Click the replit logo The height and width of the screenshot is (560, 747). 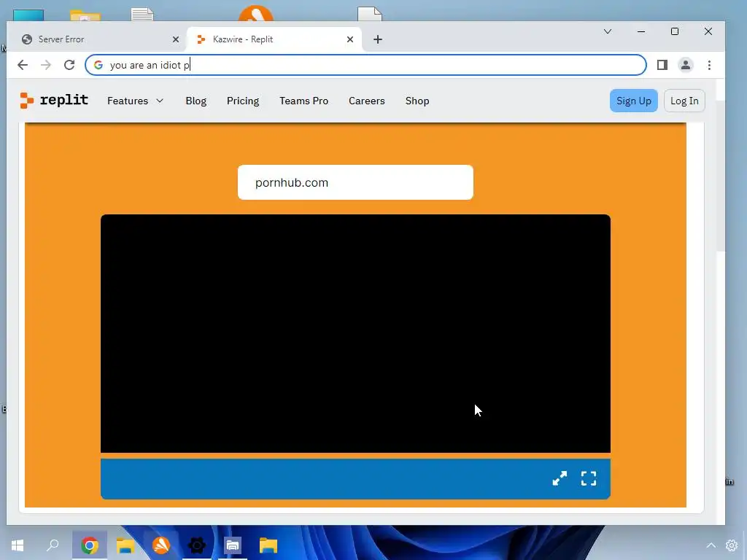[54, 101]
